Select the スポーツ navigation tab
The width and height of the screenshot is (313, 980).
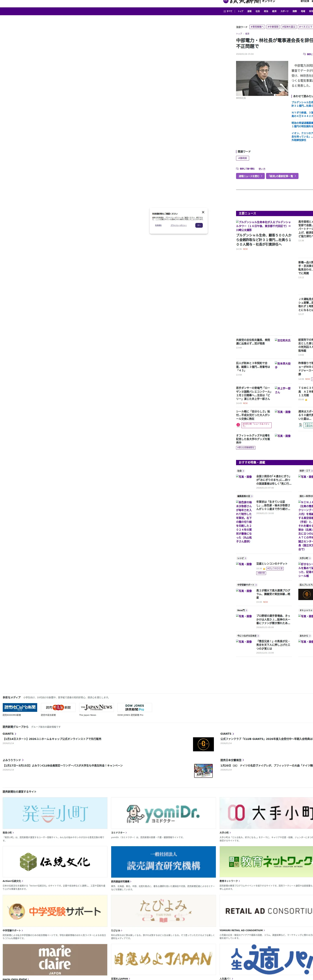coord(284,11)
